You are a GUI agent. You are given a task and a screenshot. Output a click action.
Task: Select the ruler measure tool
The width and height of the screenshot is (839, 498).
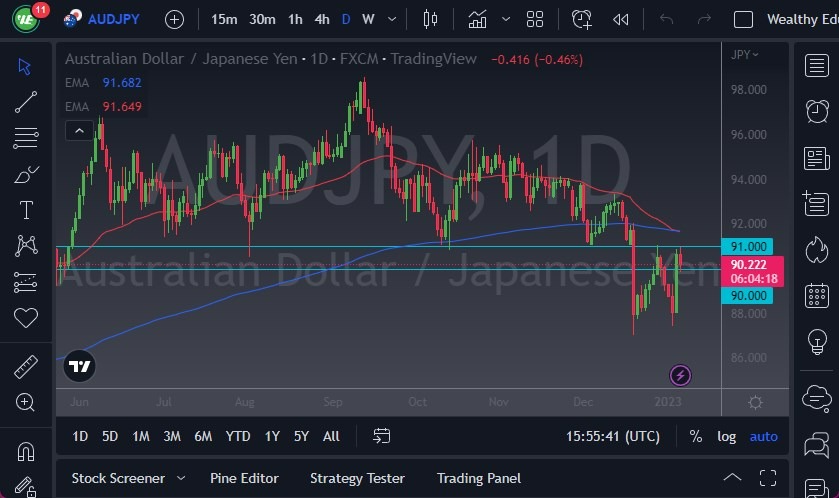coord(26,366)
